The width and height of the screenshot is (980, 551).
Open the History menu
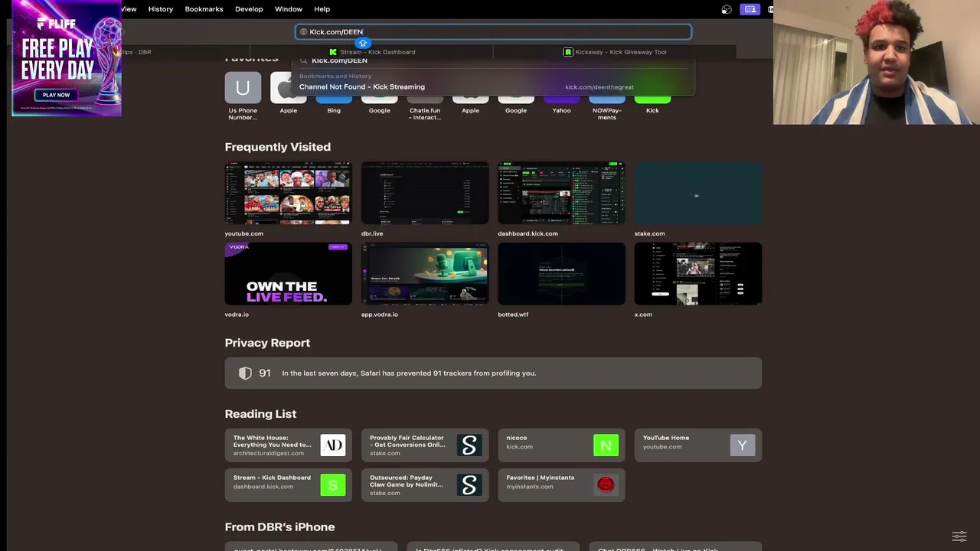[x=161, y=9]
